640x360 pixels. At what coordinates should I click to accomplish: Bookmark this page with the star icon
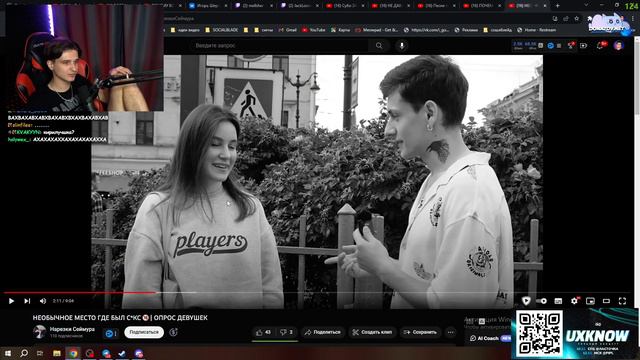click(576, 18)
